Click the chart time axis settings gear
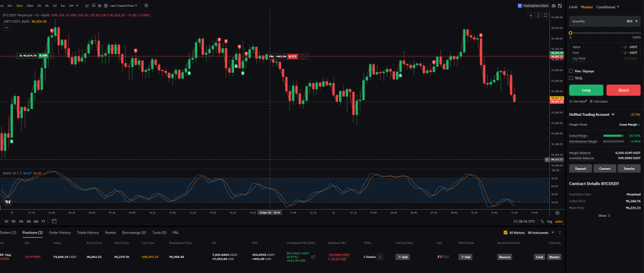This screenshot has width=644, height=273. pos(557,213)
